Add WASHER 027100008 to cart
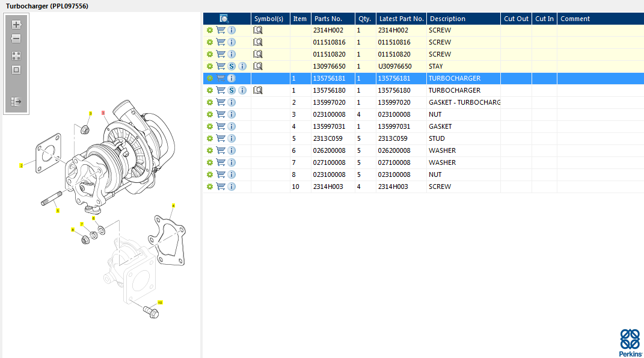The image size is (644, 358). point(221,162)
